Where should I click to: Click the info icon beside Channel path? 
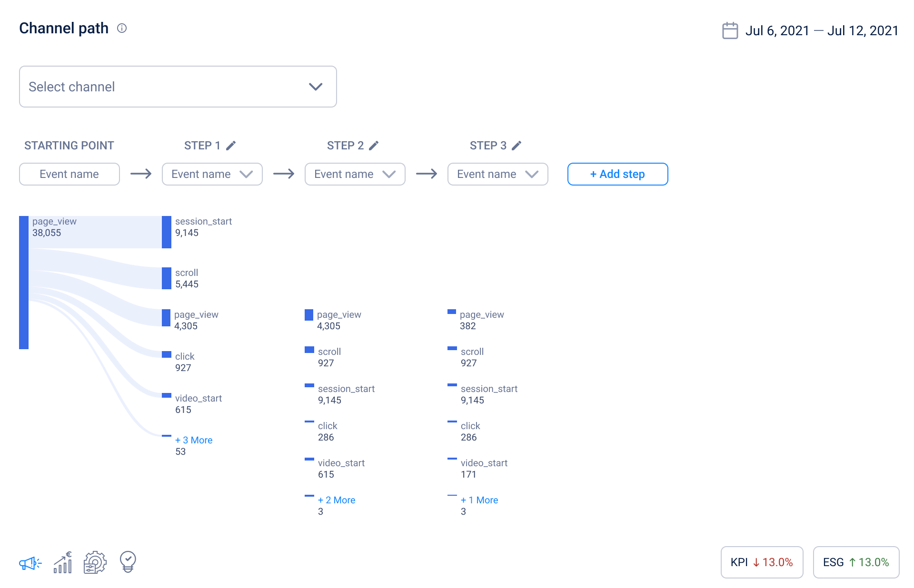(x=122, y=28)
